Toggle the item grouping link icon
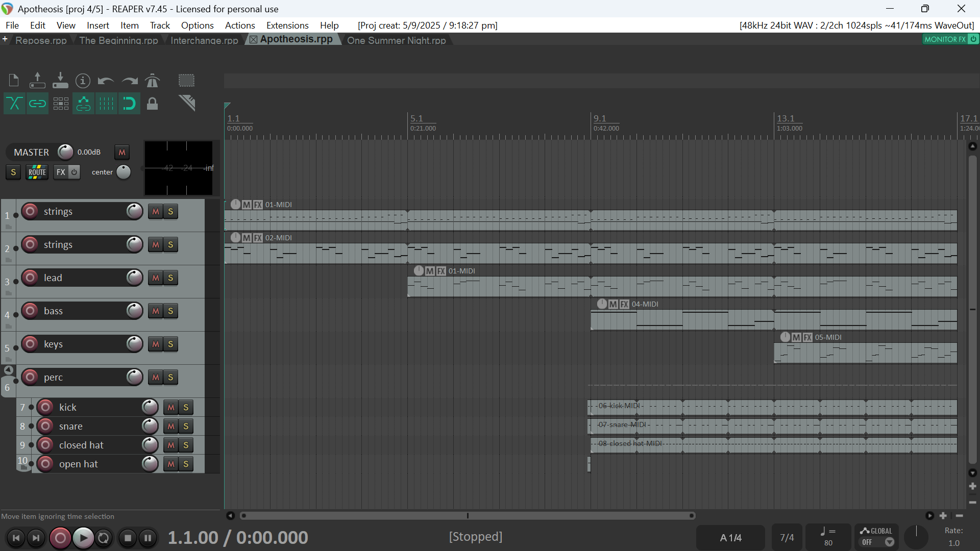The image size is (980, 551). tap(37, 104)
